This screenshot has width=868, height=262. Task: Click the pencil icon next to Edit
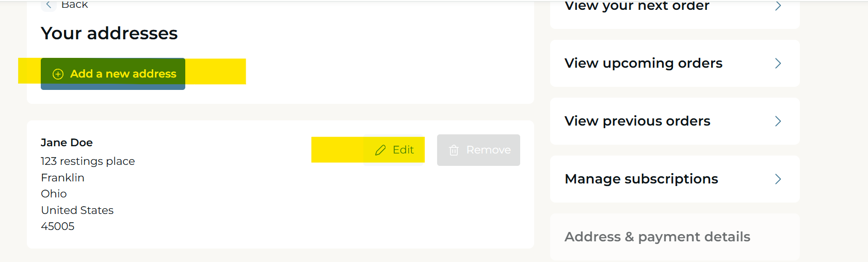coord(380,150)
